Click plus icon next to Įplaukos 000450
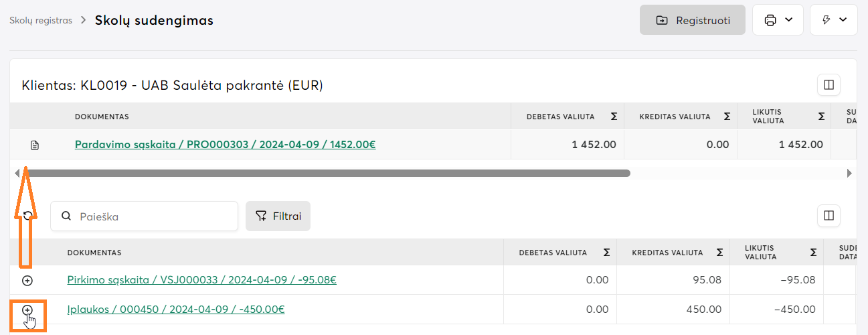This screenshot has width=868, height=335. (x=27, y=310)
